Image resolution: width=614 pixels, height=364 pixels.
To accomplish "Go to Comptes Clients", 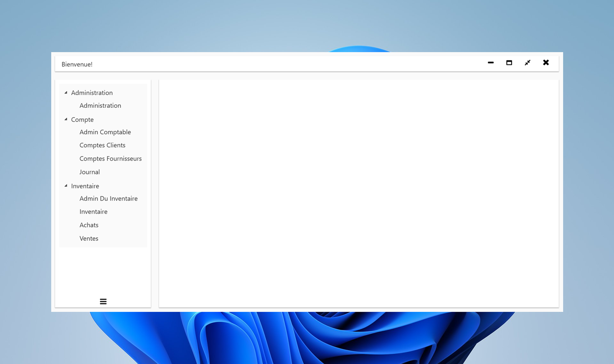I will (102, 145).
